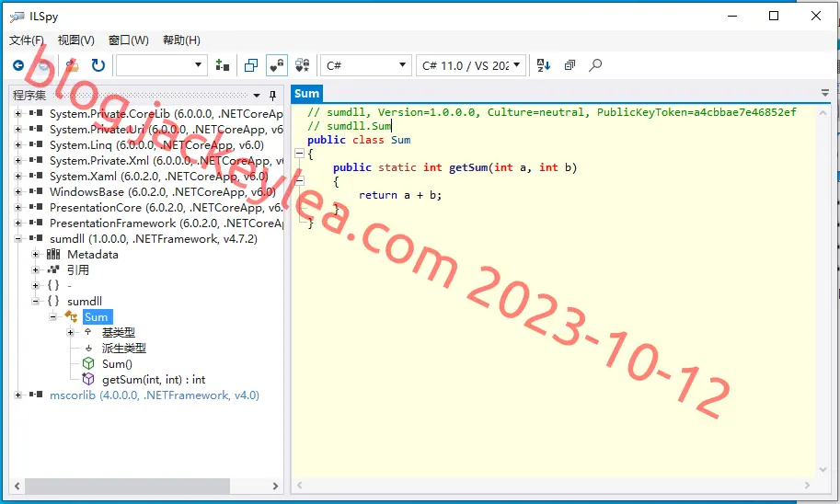The height and width of the screenshot is (504, 840).
Task: Open the 视图(V) menu
Action: 76,40
